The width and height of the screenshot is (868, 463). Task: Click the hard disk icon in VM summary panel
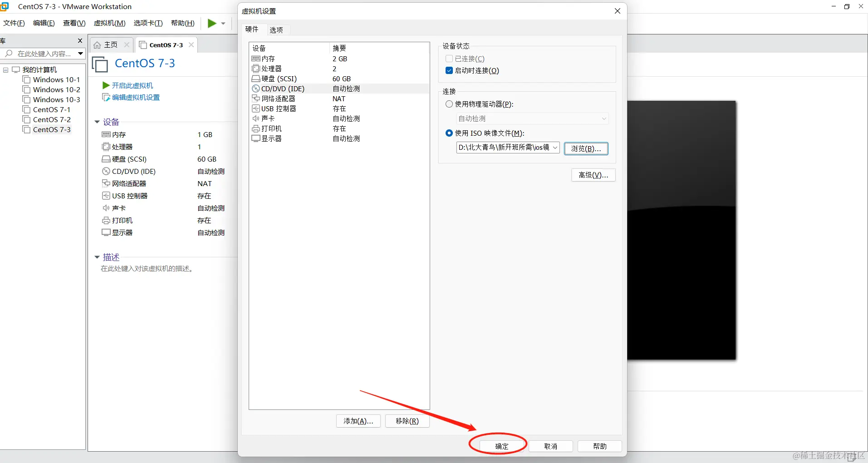[x=106, y=159]
